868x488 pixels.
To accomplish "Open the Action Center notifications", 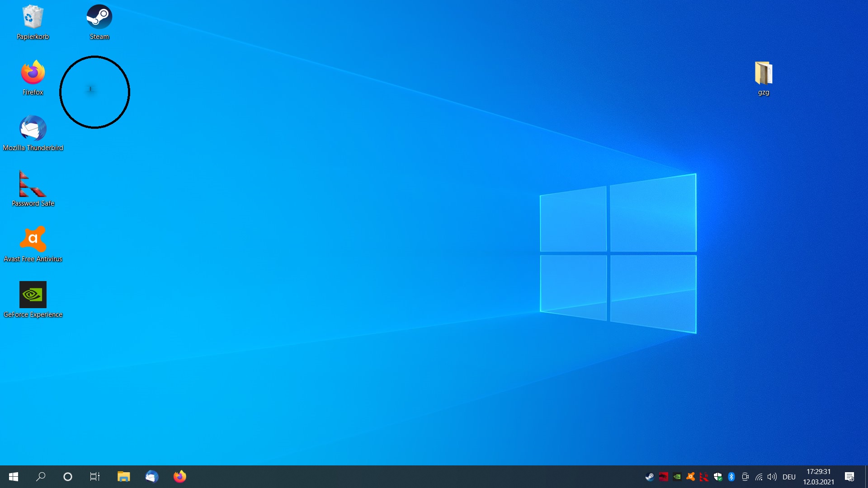I will click(x=849, y=477).
